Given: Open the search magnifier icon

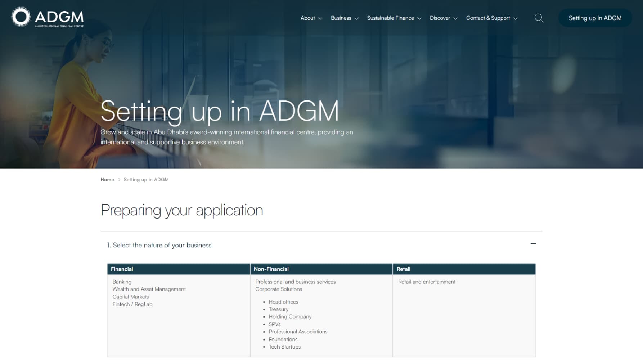Looking at the screenshot, I should (x=539, y=18).
